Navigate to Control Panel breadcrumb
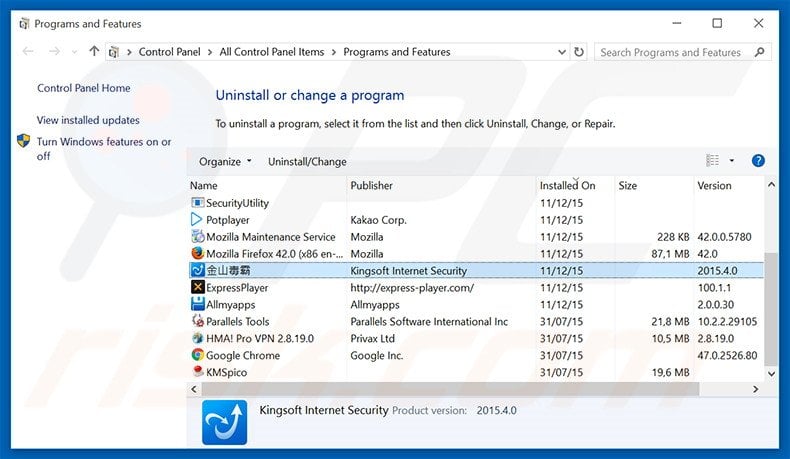The width and height of the screenshot is (790, 459). click(169, 52)
